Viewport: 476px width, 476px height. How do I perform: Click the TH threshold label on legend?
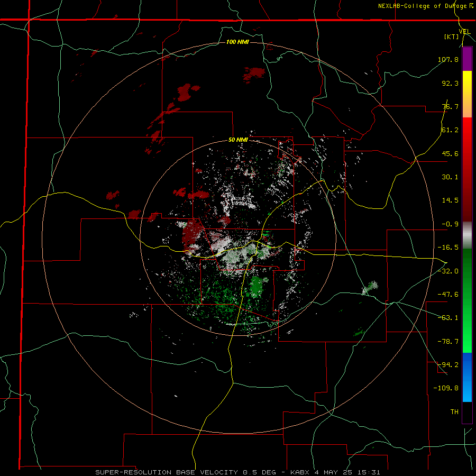tap(454, 411)
